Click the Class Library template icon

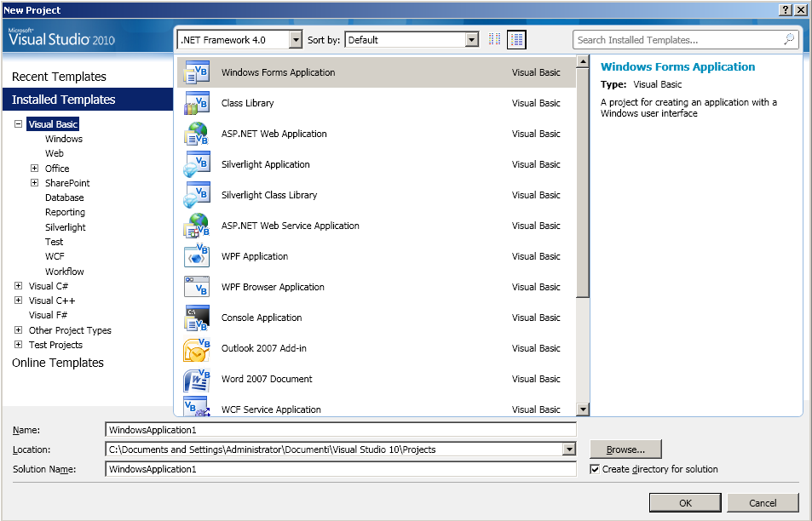click(197, 103)
